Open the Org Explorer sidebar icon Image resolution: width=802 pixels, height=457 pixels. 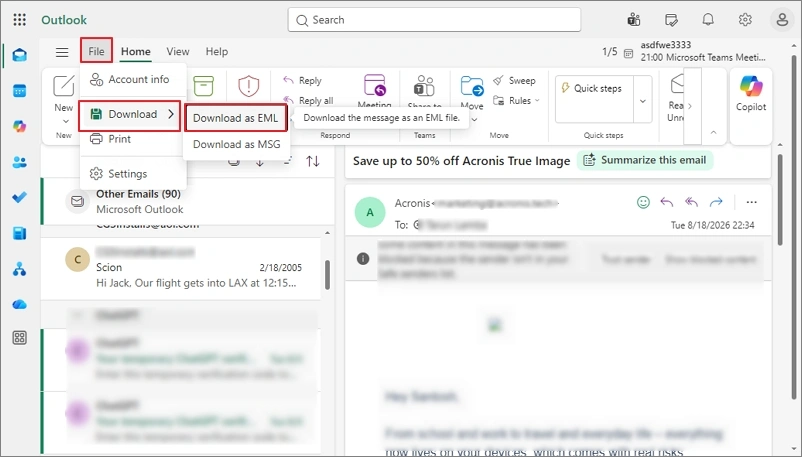pos(19,269)
